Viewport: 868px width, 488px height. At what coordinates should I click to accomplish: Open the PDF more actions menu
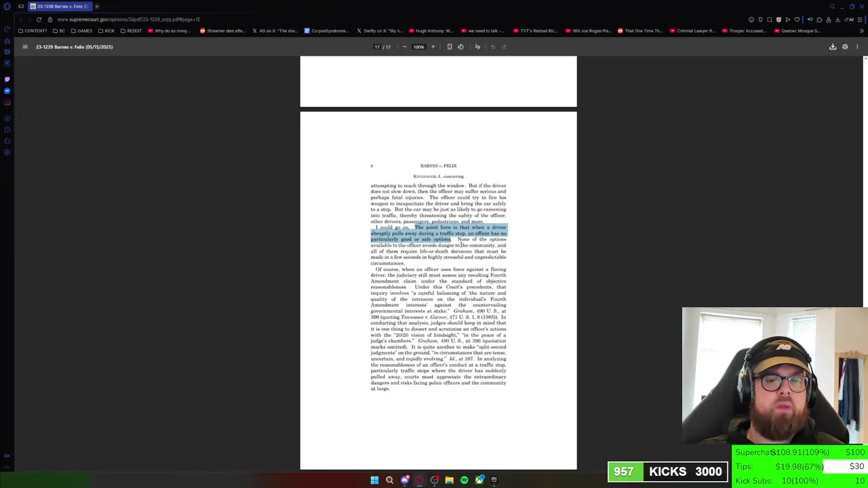(x=857, y=47)
